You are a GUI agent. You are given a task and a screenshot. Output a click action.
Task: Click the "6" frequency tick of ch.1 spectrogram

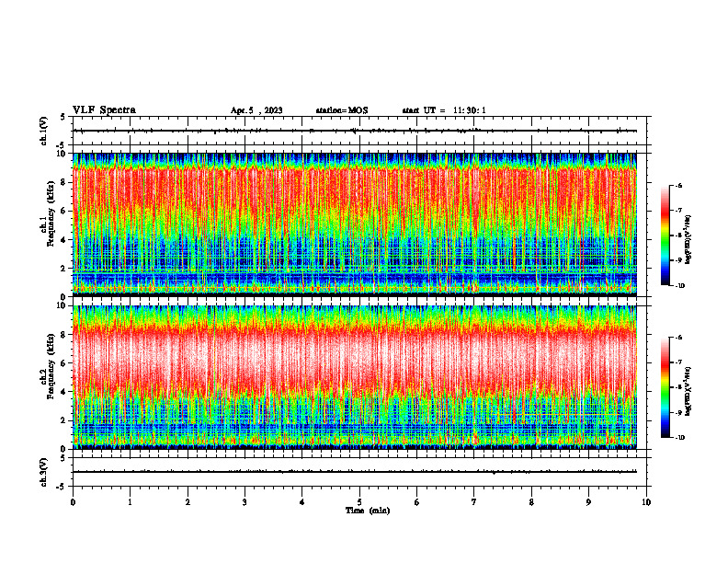[65, 211]
